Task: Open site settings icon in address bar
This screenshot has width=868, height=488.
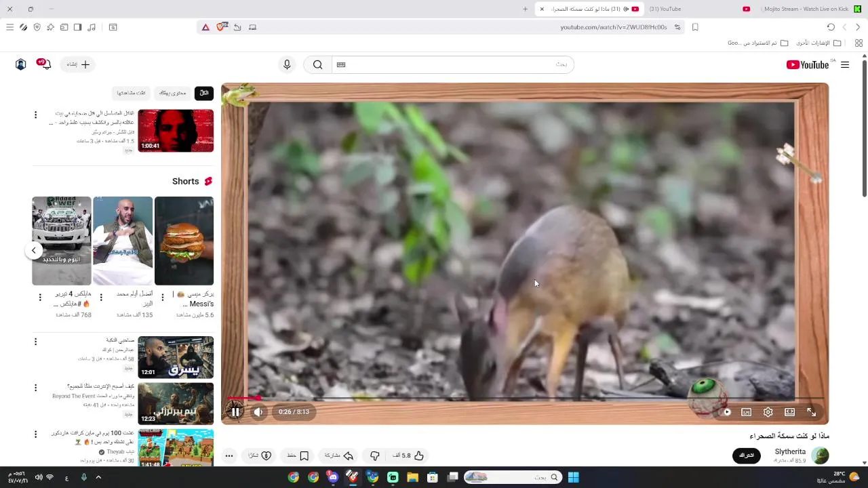Action: (677, 27)
